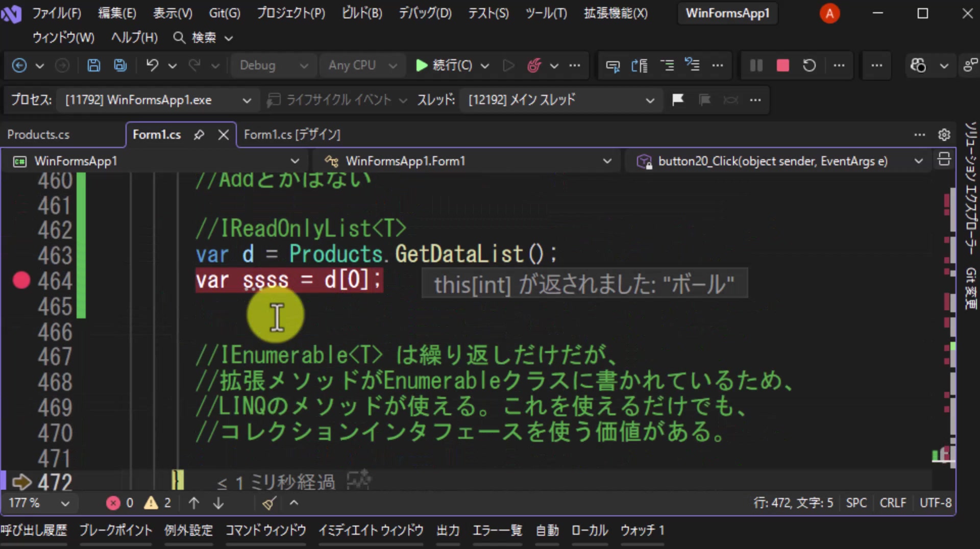Screen dimensions: 980x549
Task: Open the Watch 1 (ウォッチ 1) tab
Action: tap(642, 531)
